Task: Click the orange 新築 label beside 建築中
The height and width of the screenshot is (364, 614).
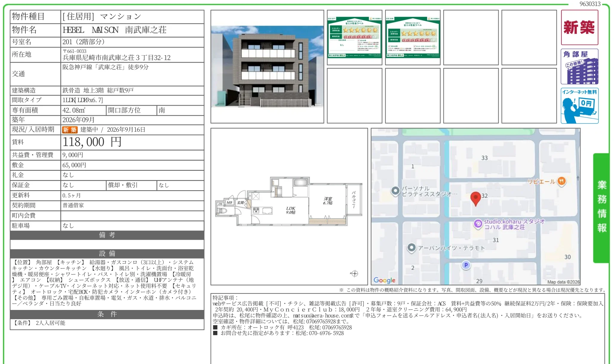Action: [70, 130]
